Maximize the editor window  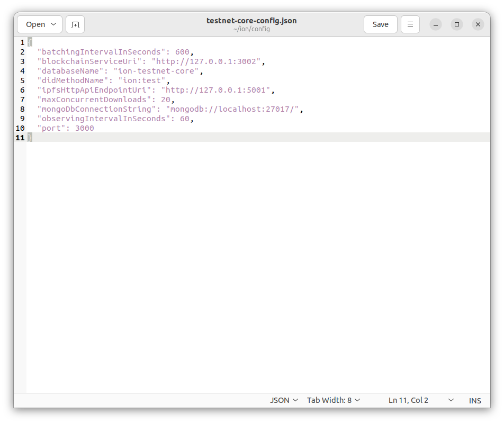point(457,24)
